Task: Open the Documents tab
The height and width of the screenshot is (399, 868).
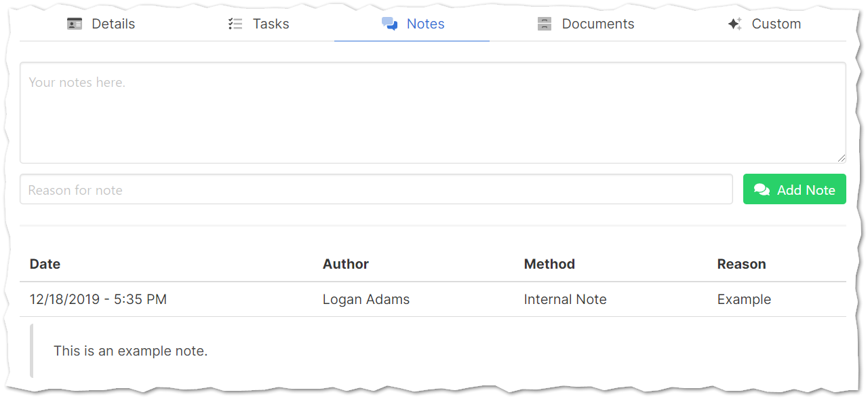Action: 598,23
